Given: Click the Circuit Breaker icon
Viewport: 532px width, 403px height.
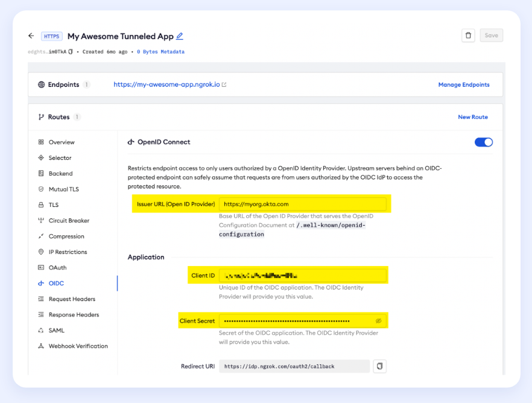Looking at the screenshot, I should point(41,220).
